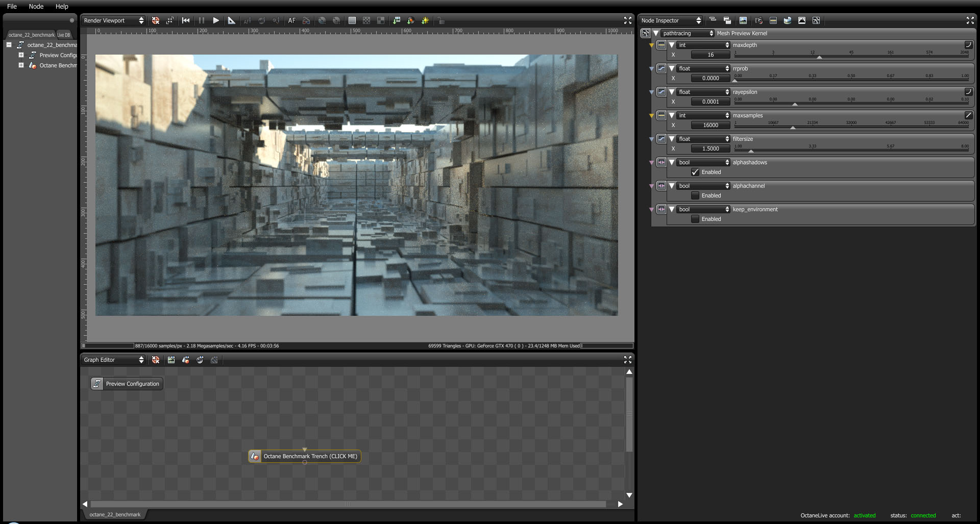Click the AF auto focus icon

[292, 20]
